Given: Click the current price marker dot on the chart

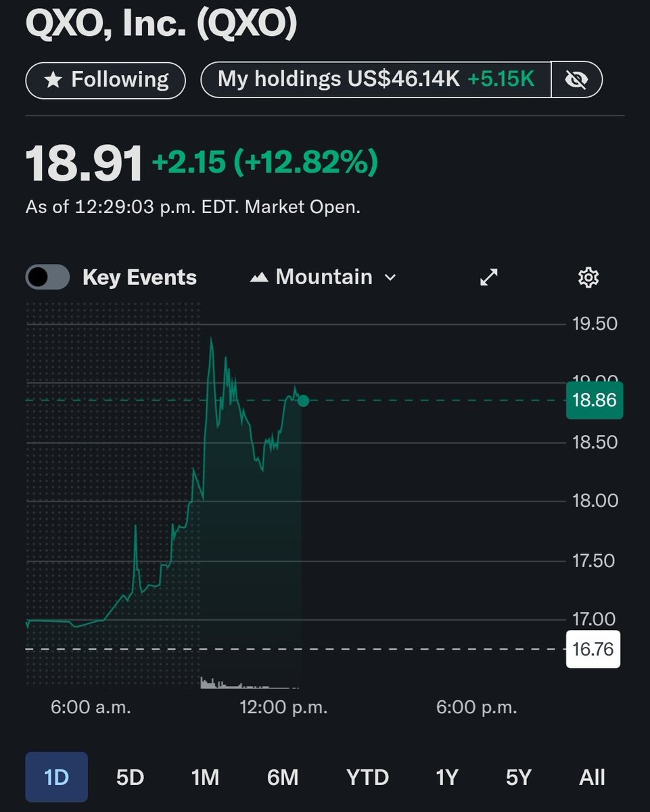Looking at the screenshot, I should (x=302, y=401).
